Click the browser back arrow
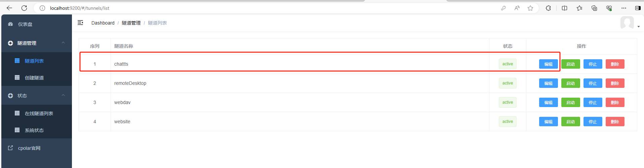 click(x=9, y=8)
